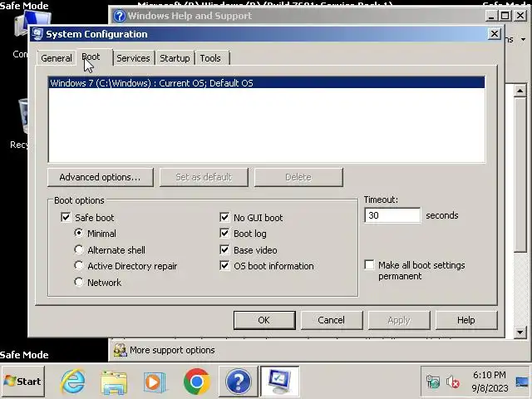
Task: Maximize the Windows Help and Support window
Action: tap(505, 15)
